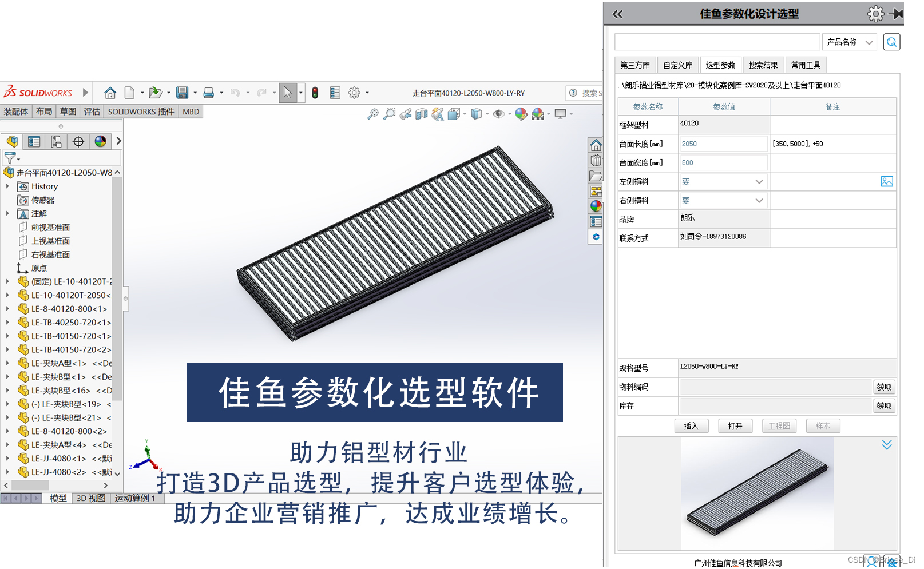This screenshot has height=569, width=924.
Task: Click the 工程图 button
Action: [x=779, y=426]
